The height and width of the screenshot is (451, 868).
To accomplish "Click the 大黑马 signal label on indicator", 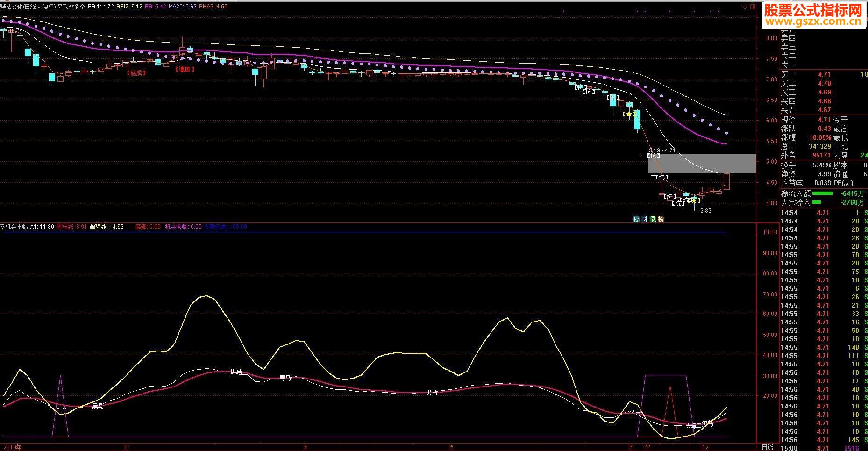I will pyautogui.click(x=694, y=426).
